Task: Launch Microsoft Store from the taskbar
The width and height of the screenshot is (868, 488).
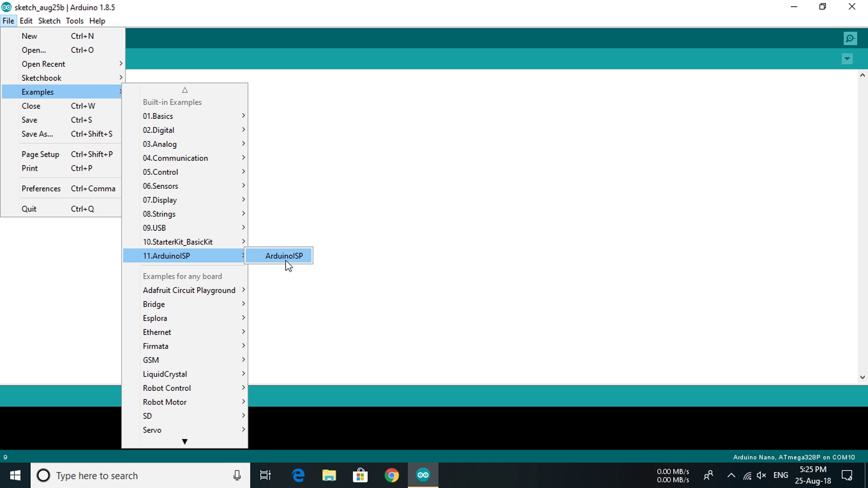Action: pyautogui.click(x=360, y=475)
